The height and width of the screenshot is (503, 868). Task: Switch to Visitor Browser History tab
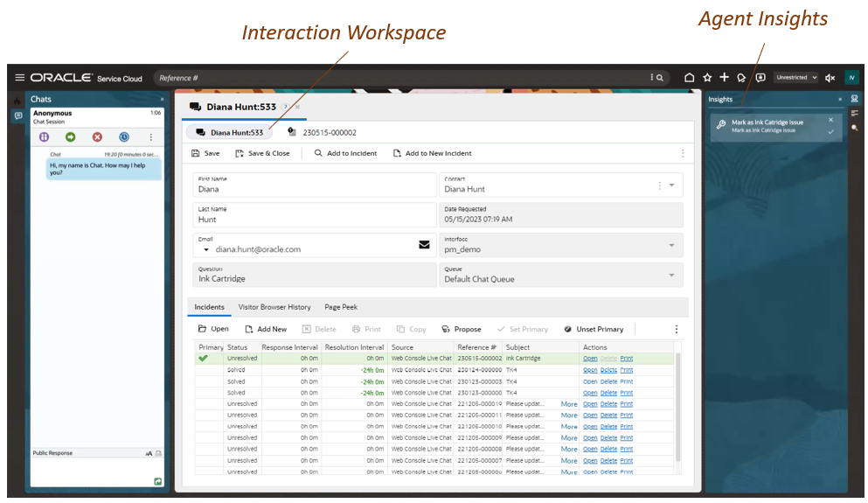point(274,307)
